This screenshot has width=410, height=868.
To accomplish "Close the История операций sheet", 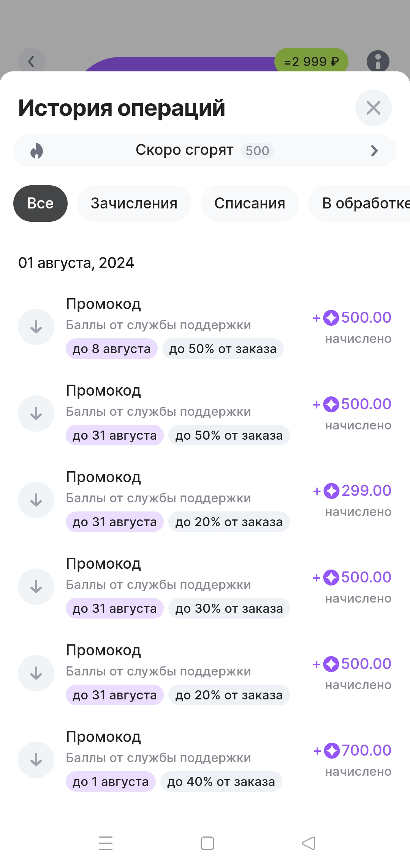I will click(x=373, y=108).
